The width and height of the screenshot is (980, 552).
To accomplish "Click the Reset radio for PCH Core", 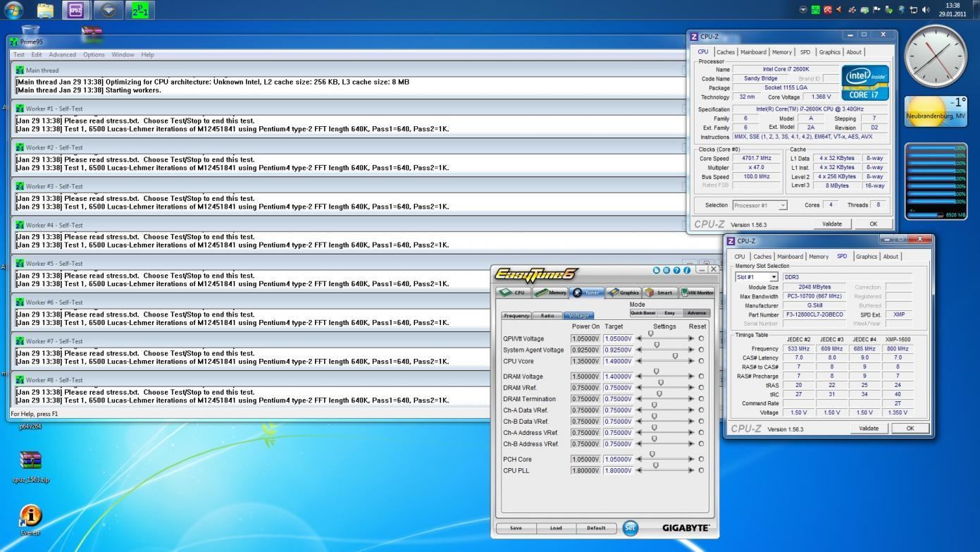I will [x=701, y=459].
